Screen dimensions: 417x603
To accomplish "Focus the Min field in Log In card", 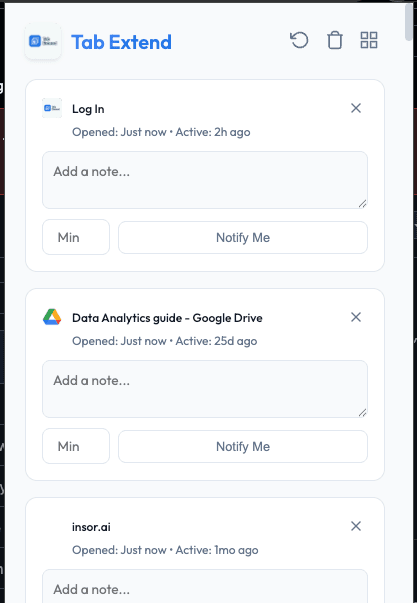I will 76,237.
